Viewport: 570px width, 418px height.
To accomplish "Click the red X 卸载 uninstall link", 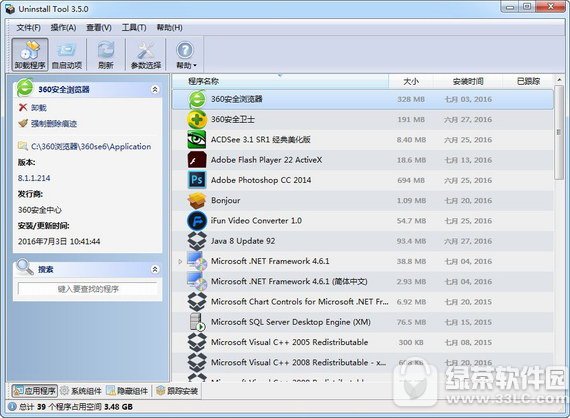I will pyautogui.click(x=32, y=108).
